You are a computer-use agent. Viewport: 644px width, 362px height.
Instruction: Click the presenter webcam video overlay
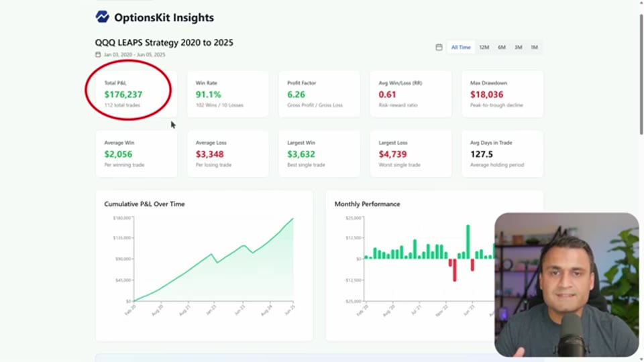pyautogui.click(x=566, y=285)
